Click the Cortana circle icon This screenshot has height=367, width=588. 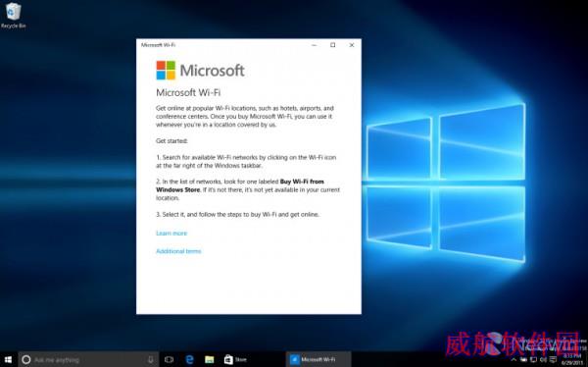(25, 360)
